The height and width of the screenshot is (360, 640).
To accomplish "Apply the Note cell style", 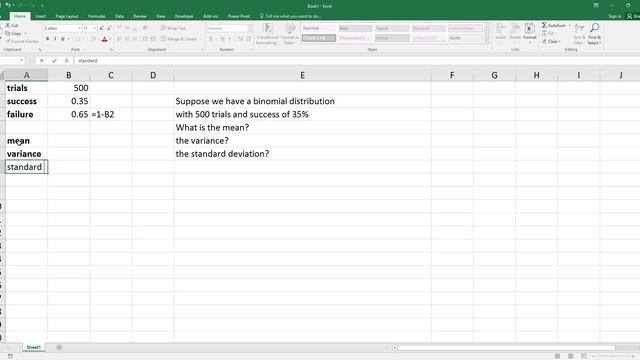I will [x=465, y=38].
